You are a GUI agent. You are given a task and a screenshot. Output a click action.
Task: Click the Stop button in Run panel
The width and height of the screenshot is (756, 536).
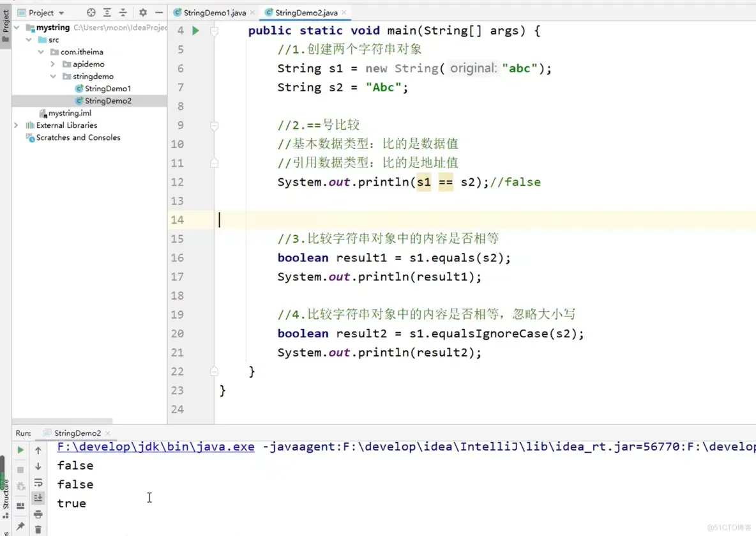(20, 470)
